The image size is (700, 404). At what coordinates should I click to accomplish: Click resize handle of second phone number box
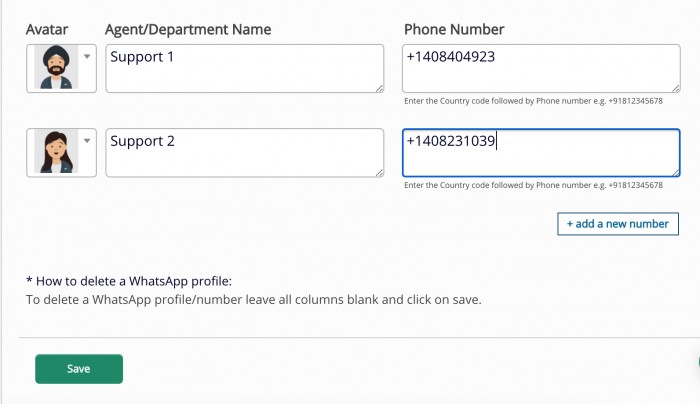click(x=676, y=173)
